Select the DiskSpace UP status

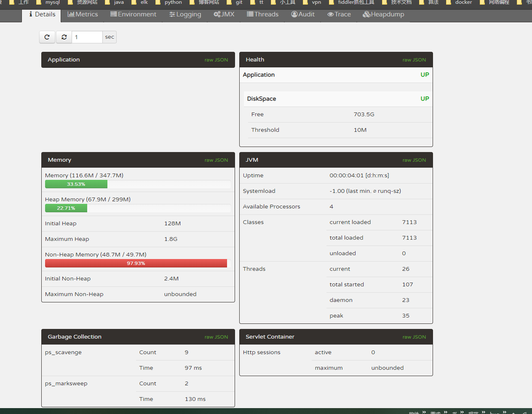[x=425, y=99]
